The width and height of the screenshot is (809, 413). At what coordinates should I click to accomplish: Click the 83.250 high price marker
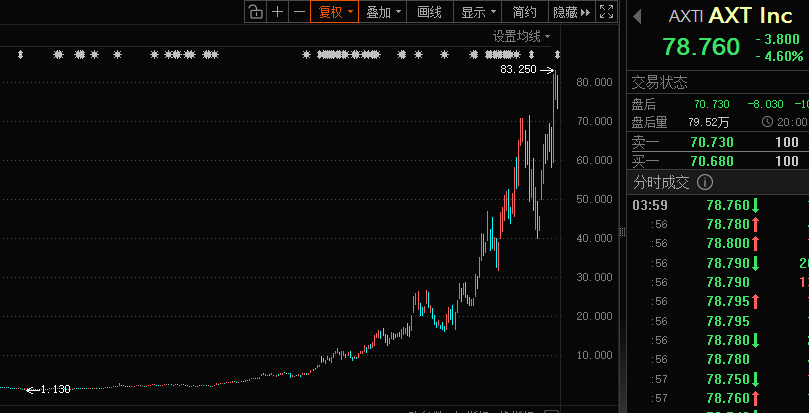(518, 70)
